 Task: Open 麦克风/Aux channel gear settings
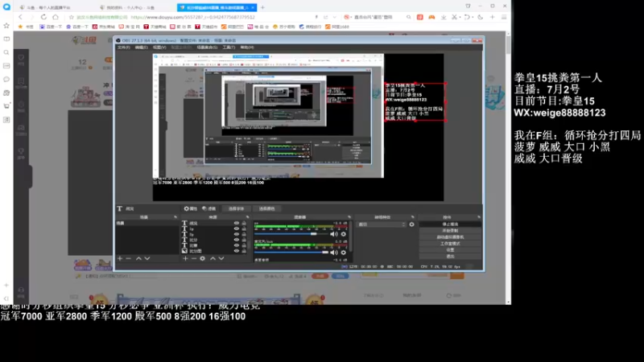point(344,253)
